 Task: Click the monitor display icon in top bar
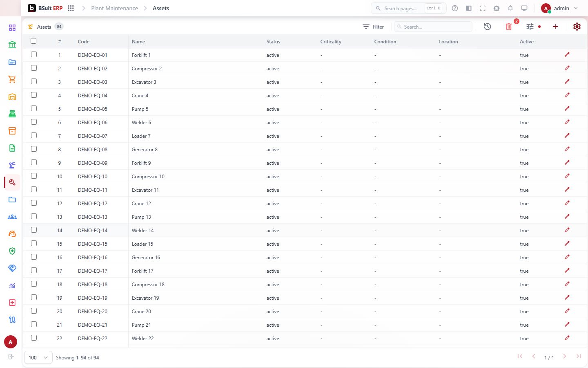524,8
